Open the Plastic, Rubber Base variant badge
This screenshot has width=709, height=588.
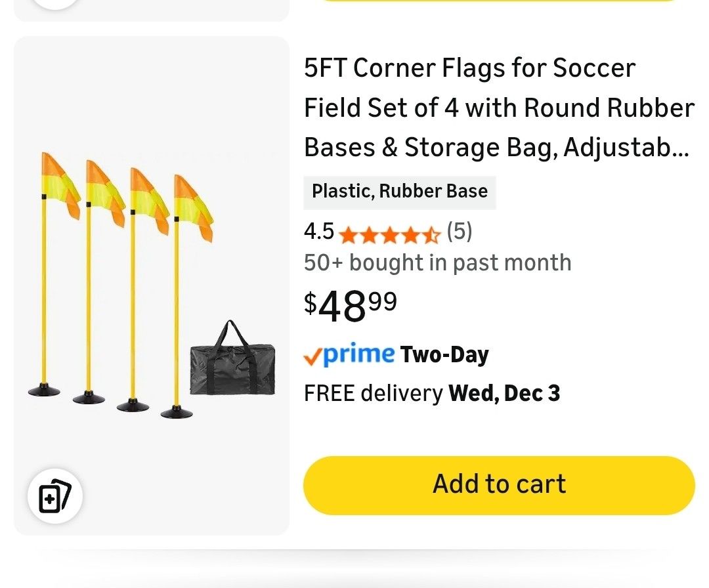click(399, 192)
